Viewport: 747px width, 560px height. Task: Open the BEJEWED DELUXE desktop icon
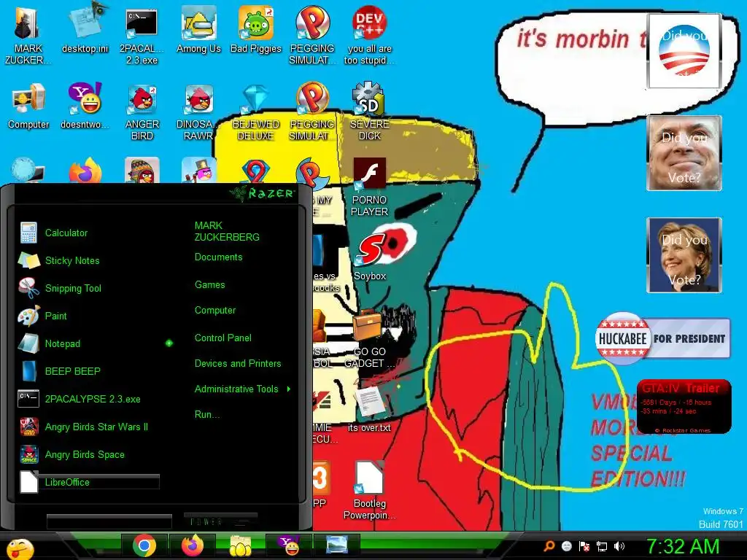tap(256, 112)
